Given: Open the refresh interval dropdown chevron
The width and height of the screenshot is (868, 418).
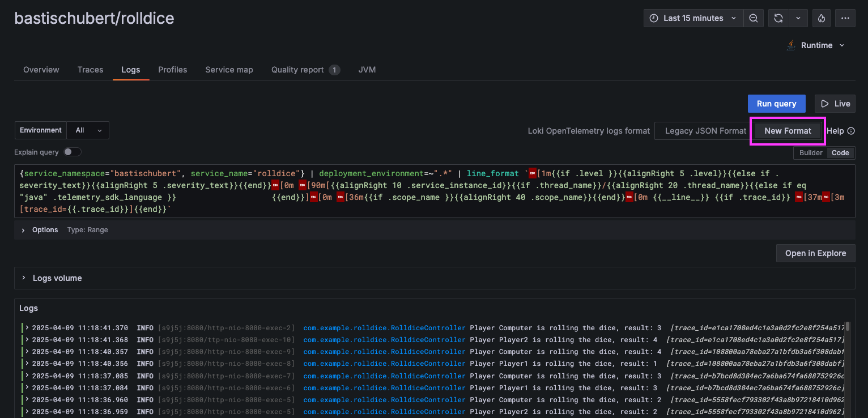Looking at the screenshot, I should coord(798,18).
